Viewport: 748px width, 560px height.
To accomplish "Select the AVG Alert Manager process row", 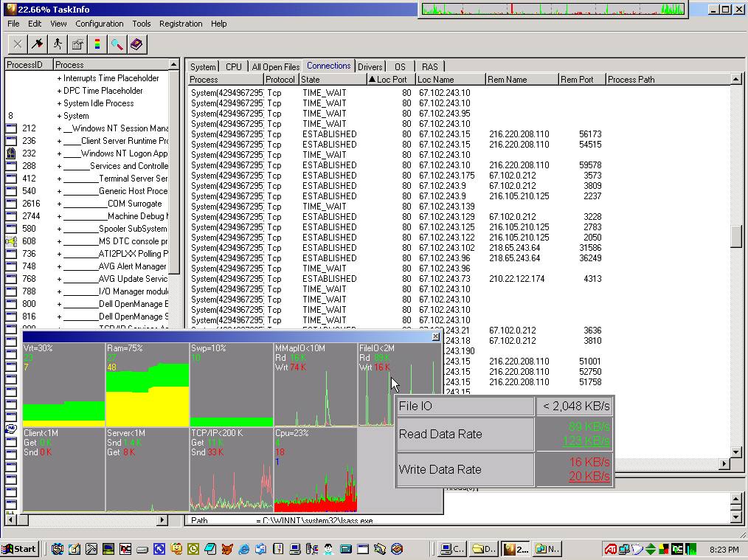I will tap(87, 266).
